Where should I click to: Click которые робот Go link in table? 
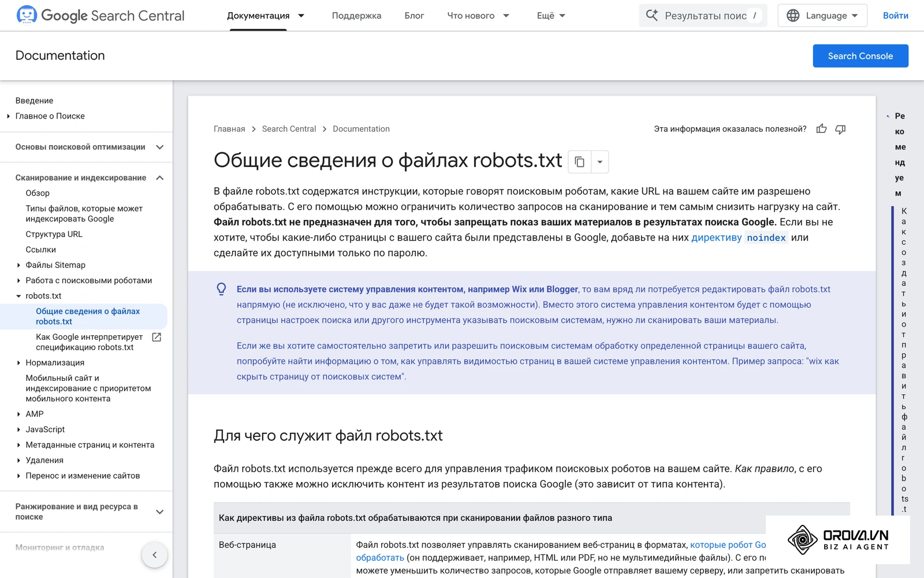click(728, 544)
